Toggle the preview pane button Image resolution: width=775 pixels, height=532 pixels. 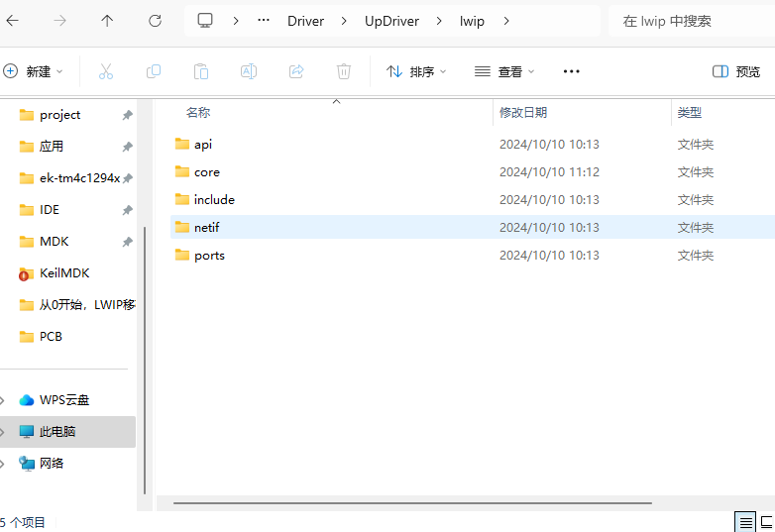click(736, 71)
